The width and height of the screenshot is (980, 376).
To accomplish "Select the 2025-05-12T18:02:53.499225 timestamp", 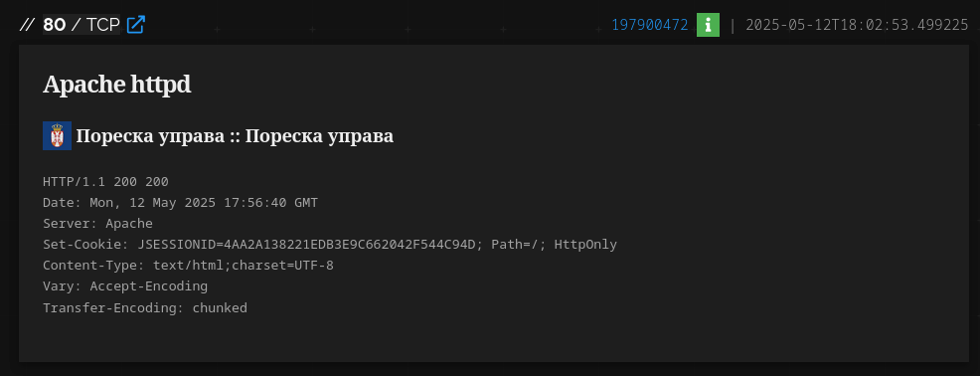I will [857, 25].
